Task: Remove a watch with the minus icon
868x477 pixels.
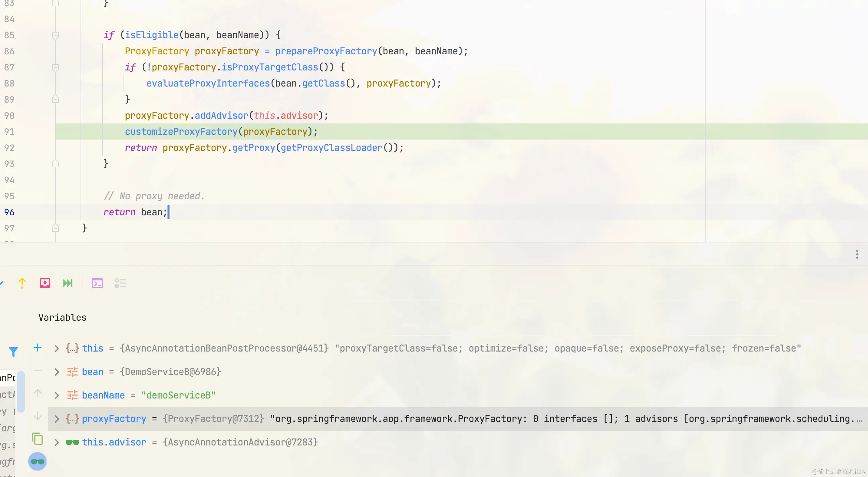Action: tap(37, 371)
